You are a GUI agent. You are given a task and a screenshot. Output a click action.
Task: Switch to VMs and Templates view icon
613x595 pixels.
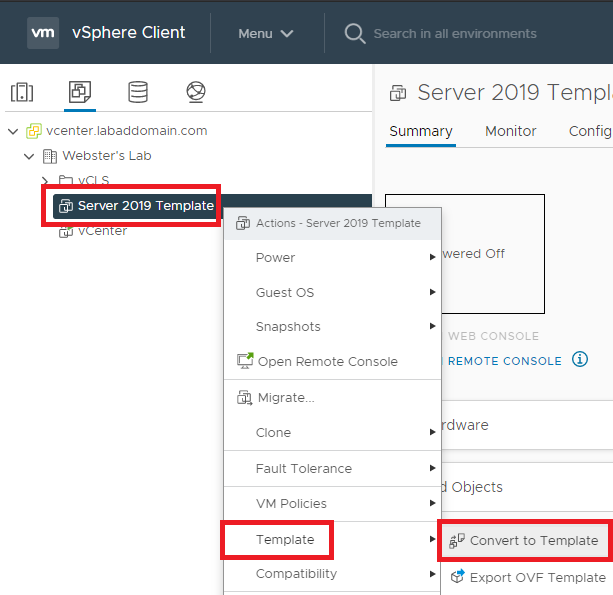79,93
